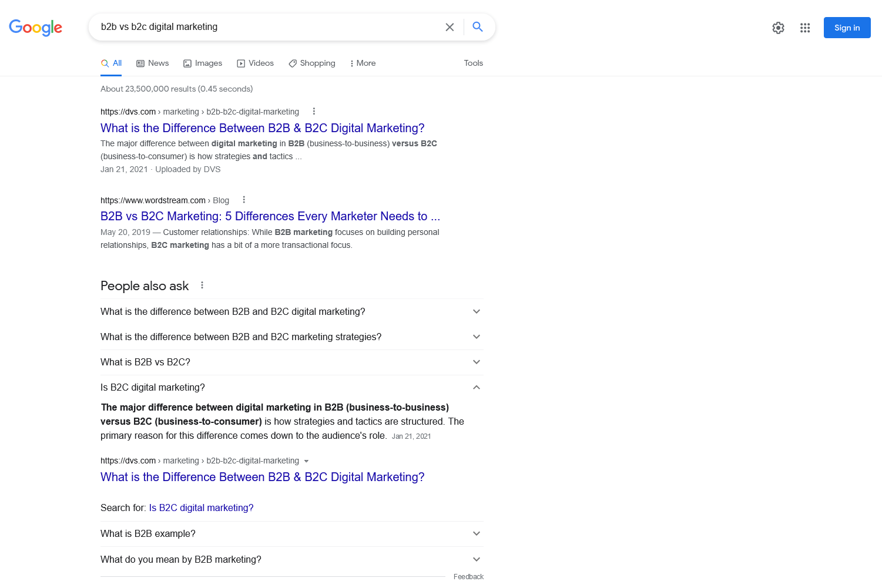
Task: Expand What is B2B example question
Action: 292,533
